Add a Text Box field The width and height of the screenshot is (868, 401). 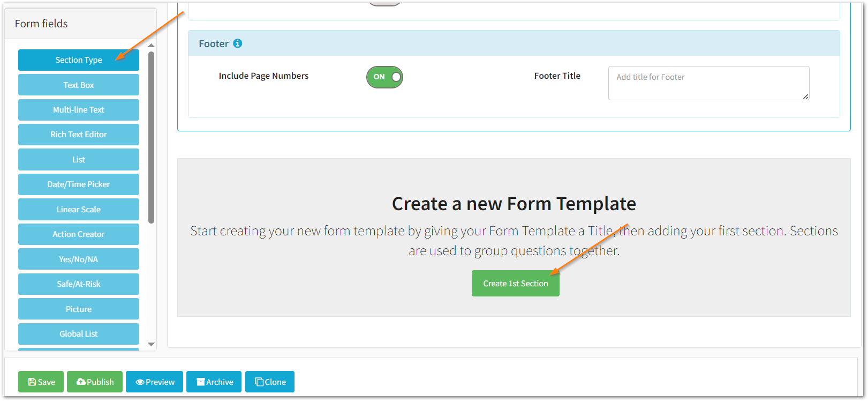point(78,85)
